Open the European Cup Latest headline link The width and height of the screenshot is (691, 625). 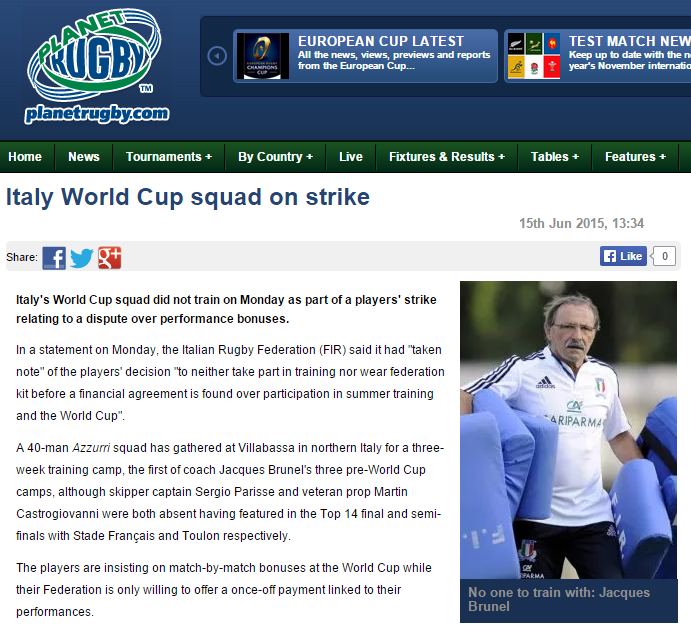point(381,41)
